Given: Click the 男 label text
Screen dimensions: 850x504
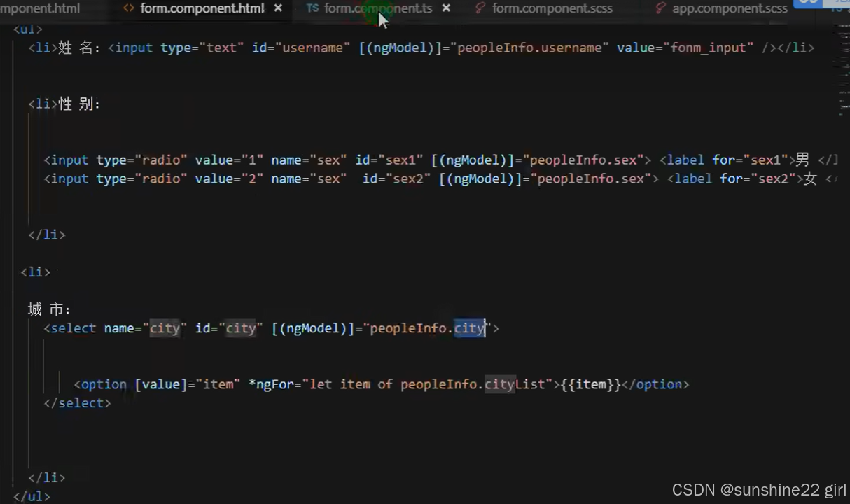Looking at the screenshot, I should click(802, 160).
